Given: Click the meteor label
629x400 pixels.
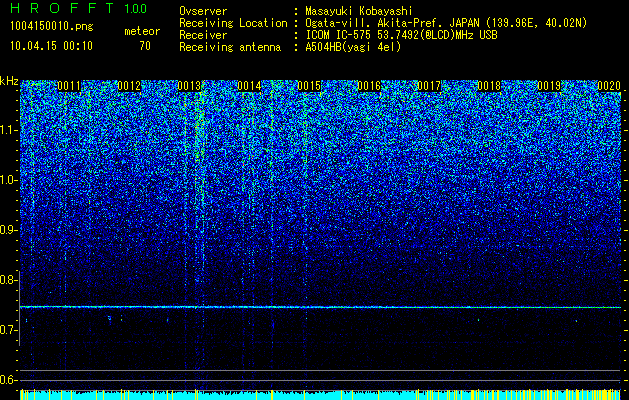Looking at the screenshot, I should (x=142, y=31).
